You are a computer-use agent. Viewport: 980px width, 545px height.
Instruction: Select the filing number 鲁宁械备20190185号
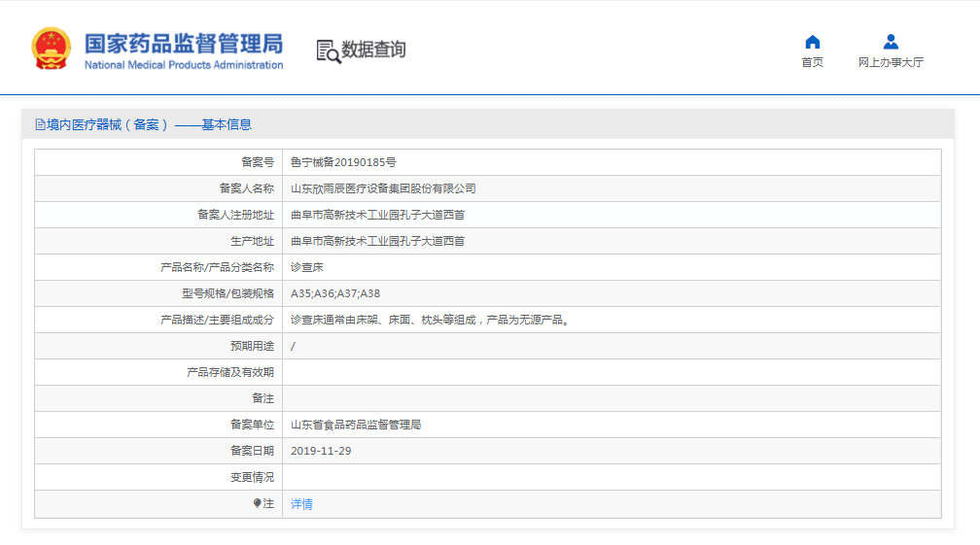(x=343, y=162)
